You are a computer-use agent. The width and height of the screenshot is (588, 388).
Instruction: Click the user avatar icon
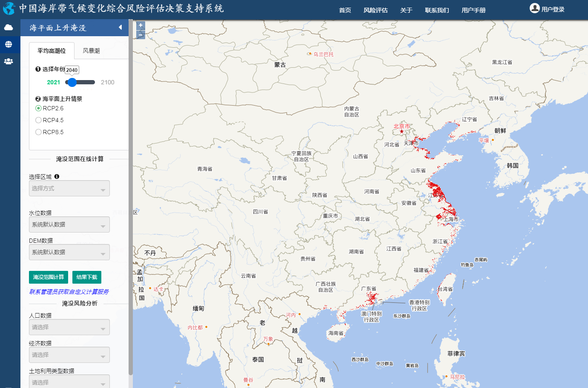[534, 9]
